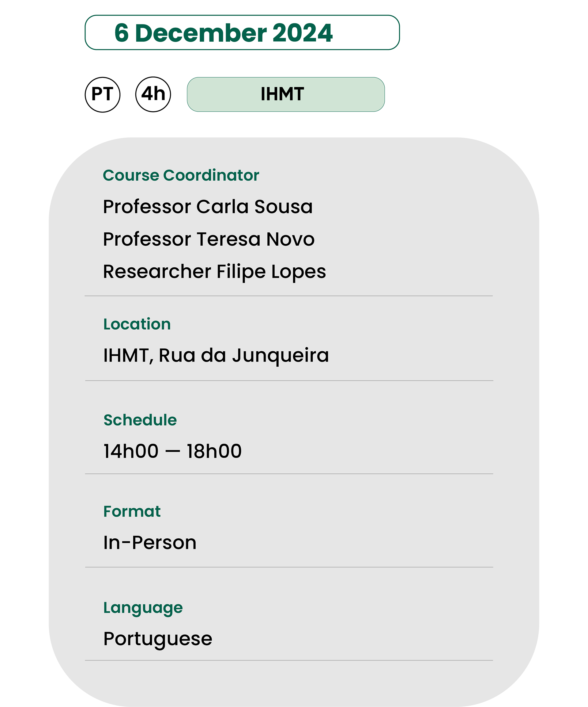
Task: Select the Portuguese language value
Action: pyautogui.click(x=158, y=639)
